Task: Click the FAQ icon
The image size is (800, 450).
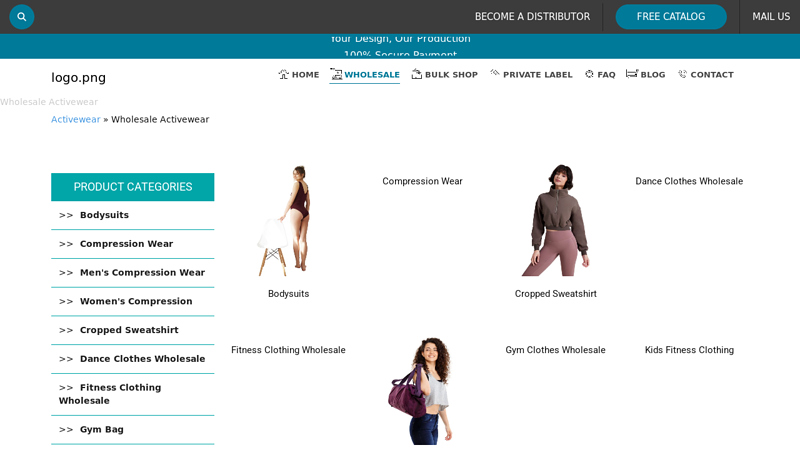Action: pos(589,74)
